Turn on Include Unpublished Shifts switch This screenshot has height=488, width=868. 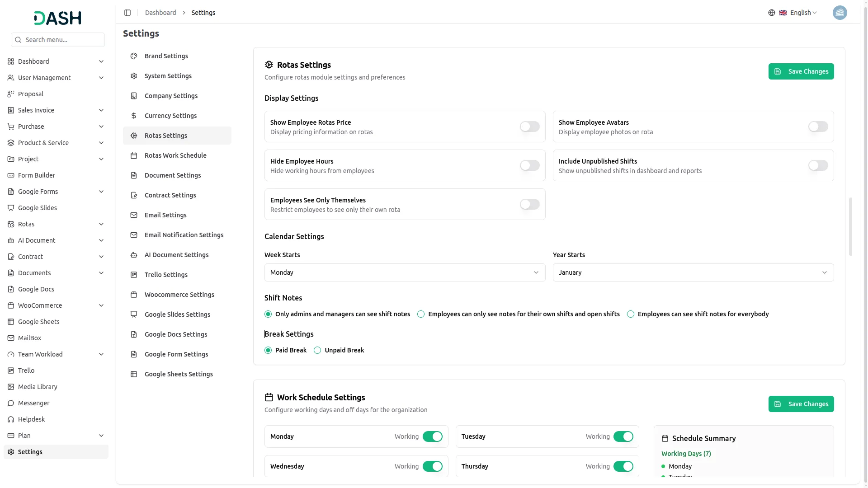click(x=818, y=165)
